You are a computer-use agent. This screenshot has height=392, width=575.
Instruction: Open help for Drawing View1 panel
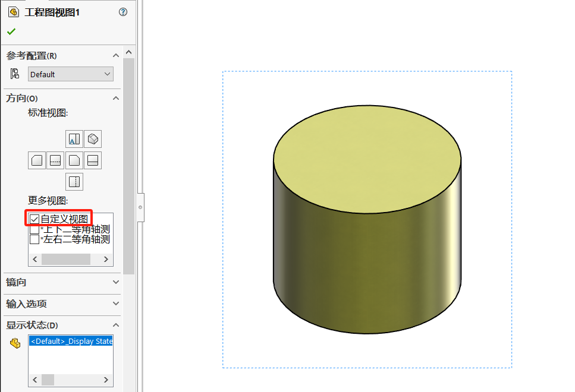(x=123, y=12)
